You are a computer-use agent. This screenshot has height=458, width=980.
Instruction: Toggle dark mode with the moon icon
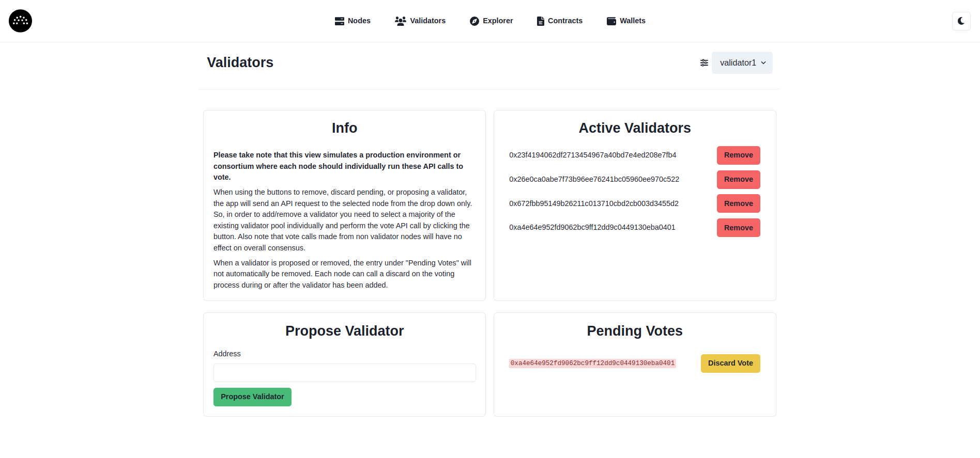tap(961, 21)
